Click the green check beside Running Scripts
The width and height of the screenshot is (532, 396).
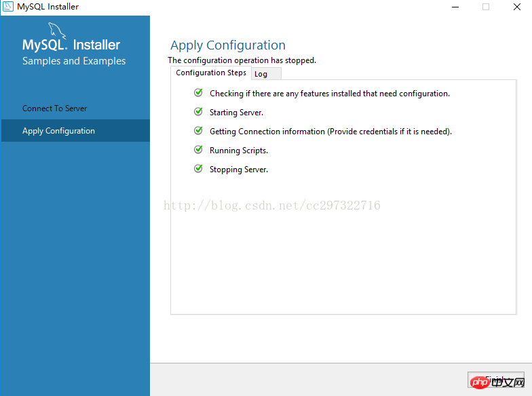coord(198,149)
